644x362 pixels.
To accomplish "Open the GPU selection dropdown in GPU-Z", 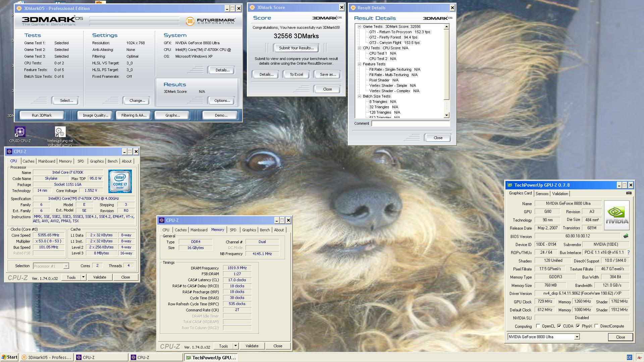I will click(x=577, y=337).
